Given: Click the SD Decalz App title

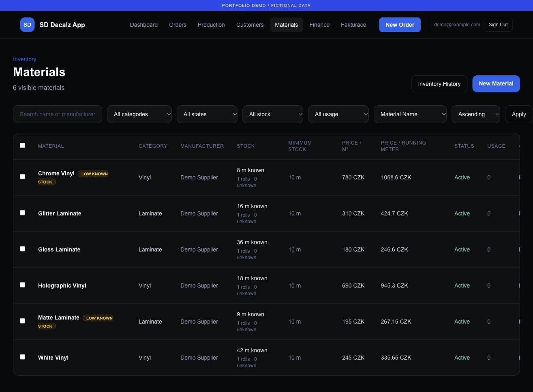Looking at the screenshot, I should click(62, 25).
